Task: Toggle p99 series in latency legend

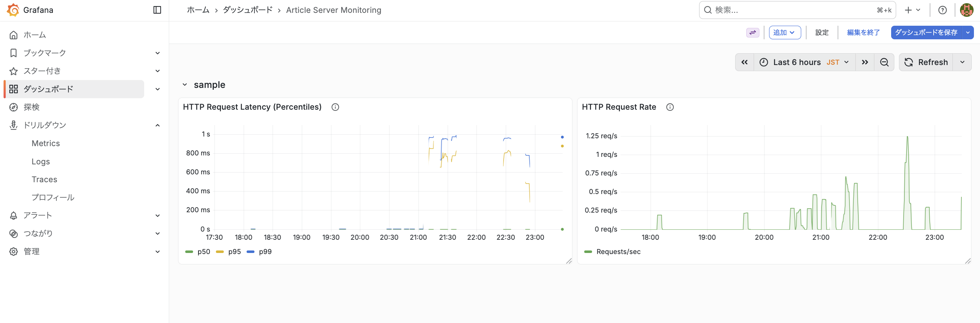Action: (265, 252)
